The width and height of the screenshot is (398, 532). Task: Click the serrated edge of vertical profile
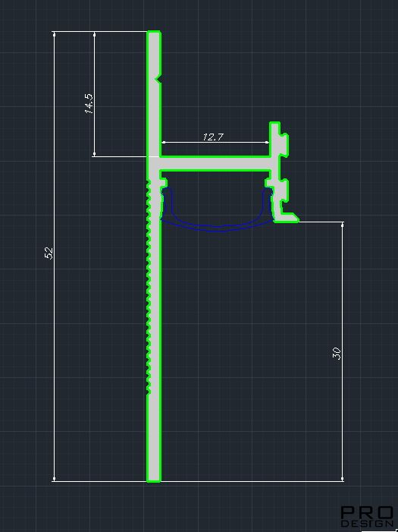(149, 287)
